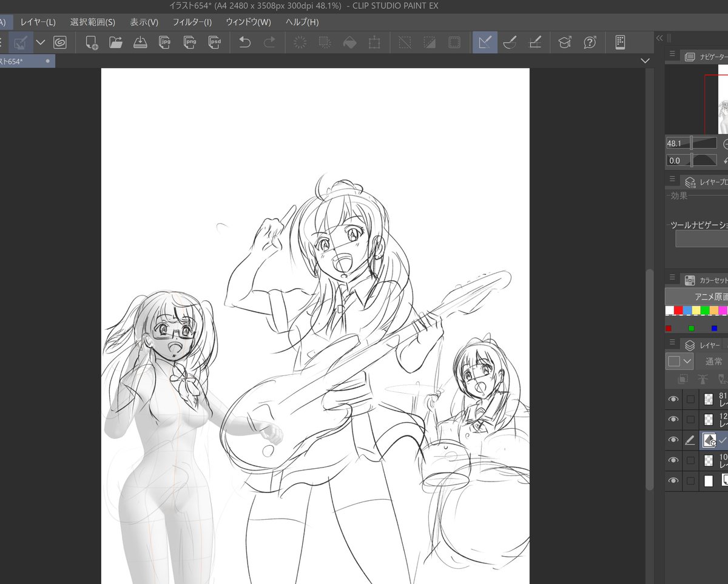Image resolution: width=728 pixels, height=584 pixels.
Task: Open the フィルター(I) menu
Action: [x=192, y=22]
